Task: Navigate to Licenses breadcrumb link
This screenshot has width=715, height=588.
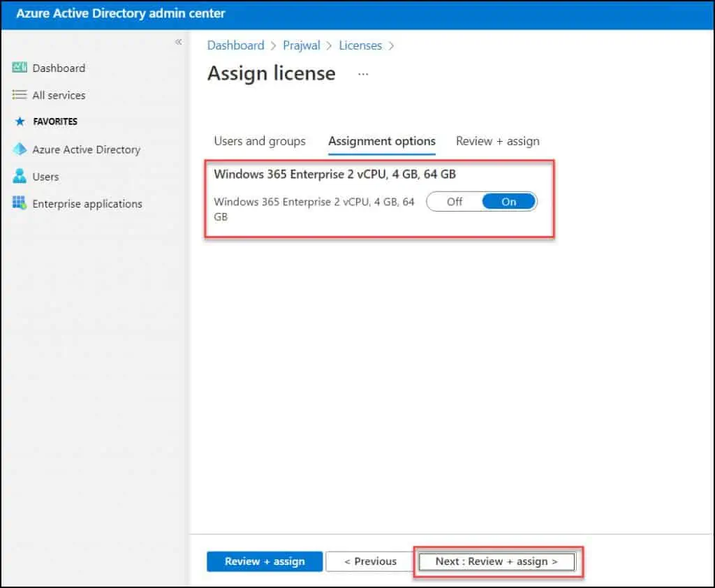Action: point(360,45)
